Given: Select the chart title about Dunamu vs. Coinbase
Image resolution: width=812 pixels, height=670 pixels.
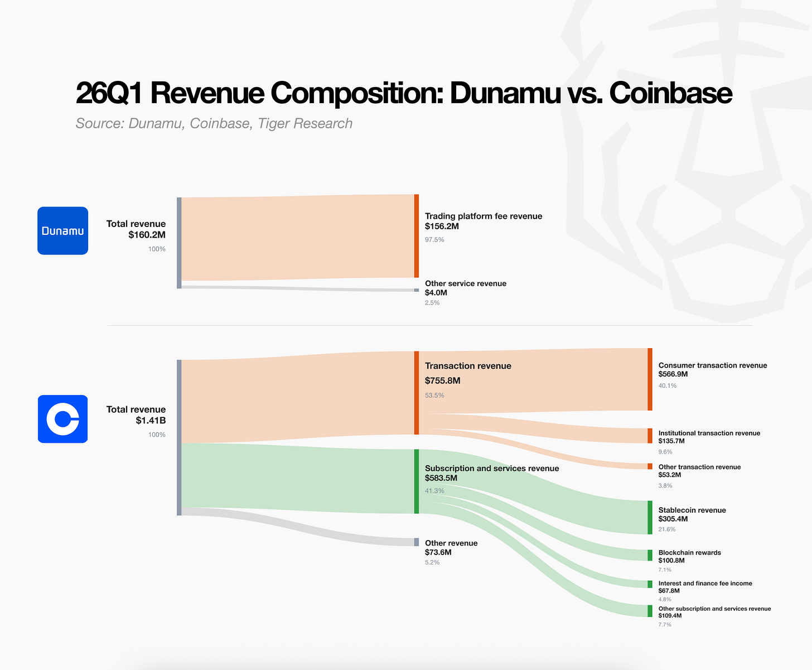Looking at the screenshot, I should [x=404, y=93].
